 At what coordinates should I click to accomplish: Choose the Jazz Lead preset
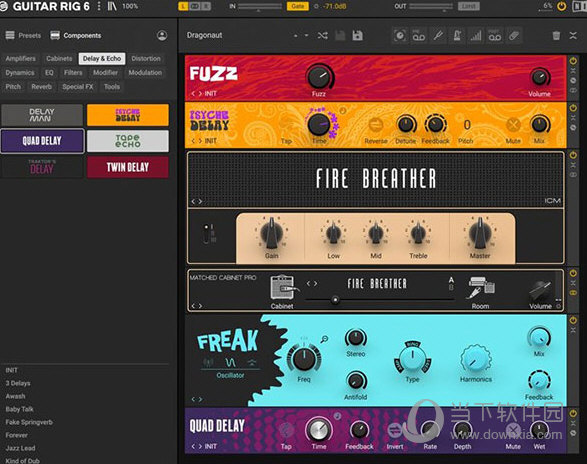click(x=20, y=448)
